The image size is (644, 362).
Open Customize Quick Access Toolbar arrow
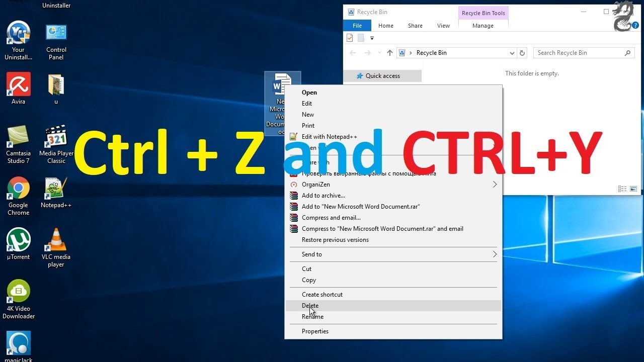[372, 38]
